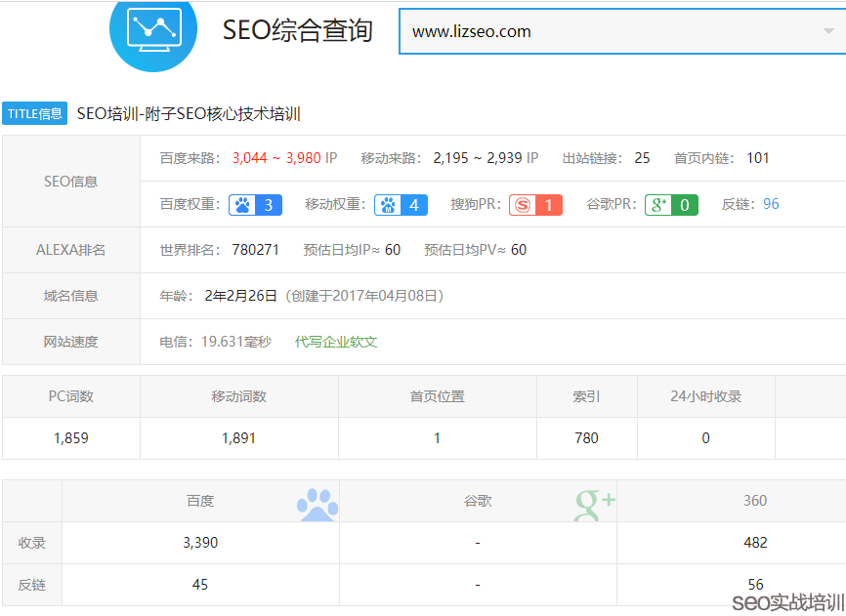Open the domain input dropdown arrow

828,31
